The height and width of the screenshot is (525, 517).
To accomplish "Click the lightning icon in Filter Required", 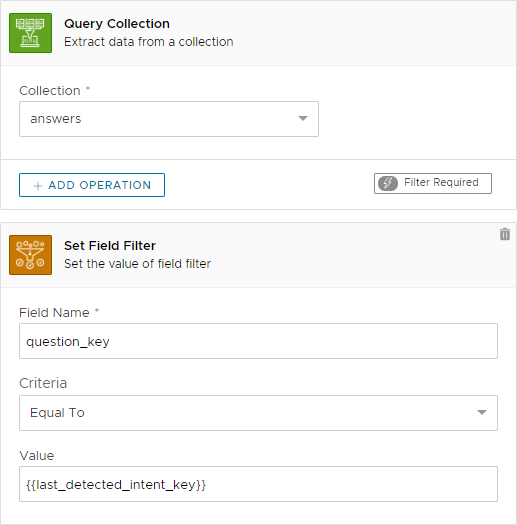I will pyautogui.click(x=388, y=183).
